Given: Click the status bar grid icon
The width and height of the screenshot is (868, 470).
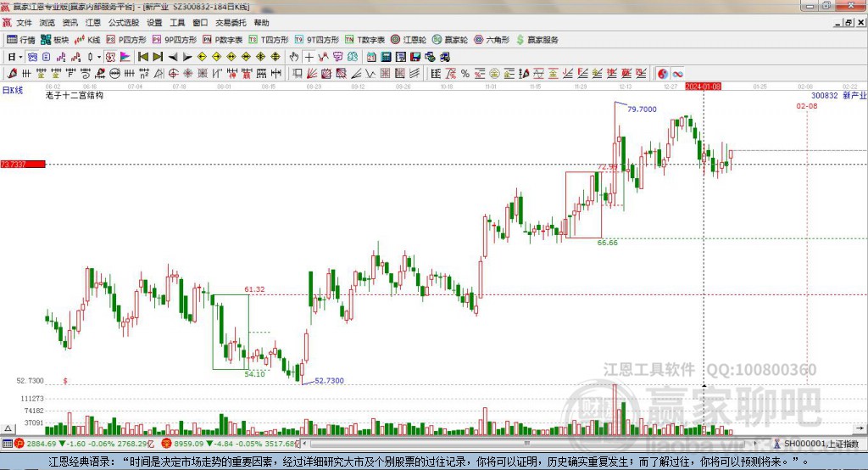Looking at the screenshot, I should tap(7, 444).
